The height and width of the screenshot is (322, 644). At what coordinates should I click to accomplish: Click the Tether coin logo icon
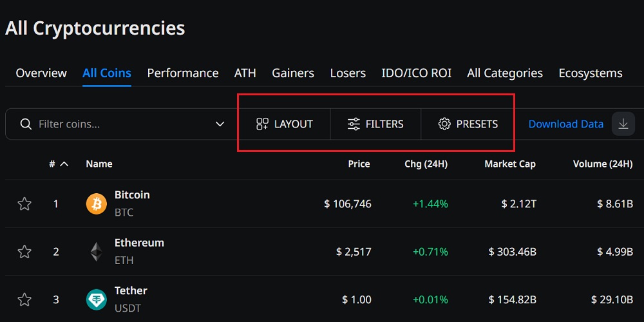[96, 299]
